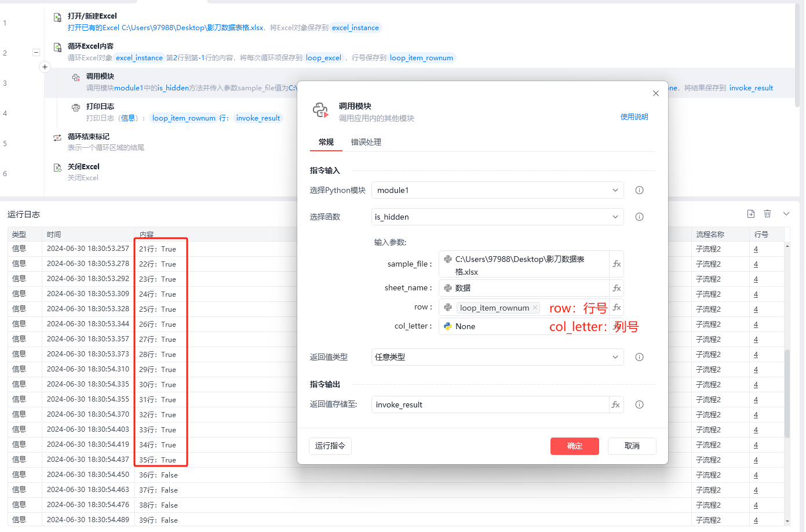Click the log scrollbar up arrow

point(787,246)
